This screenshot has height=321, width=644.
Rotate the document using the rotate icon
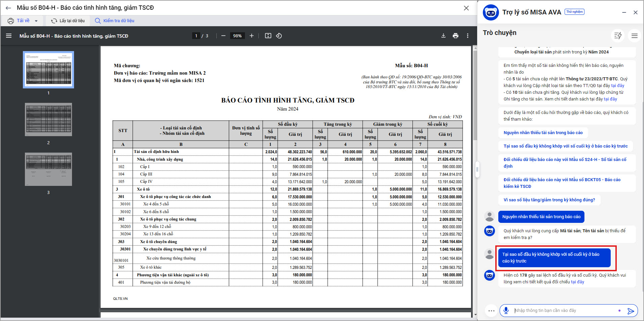click(279, 36)
